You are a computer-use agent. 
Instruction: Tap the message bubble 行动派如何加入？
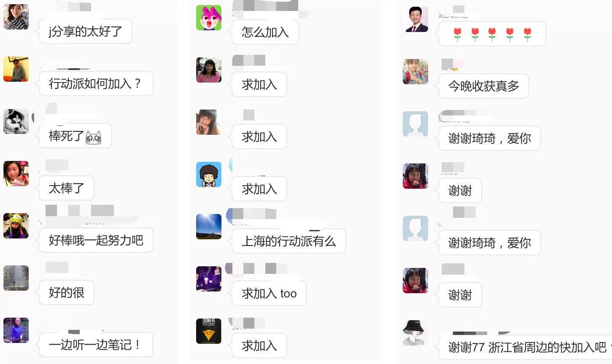coord(96,83)
